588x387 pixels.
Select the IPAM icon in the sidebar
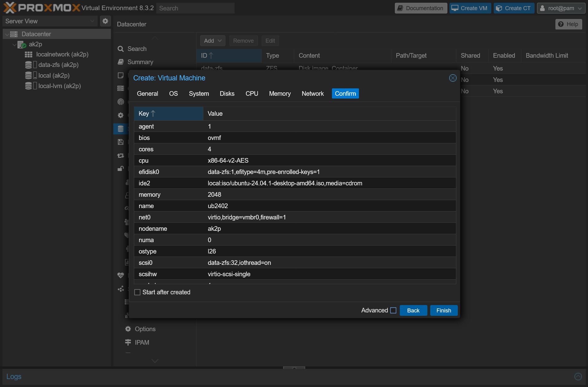pos(128,342)
